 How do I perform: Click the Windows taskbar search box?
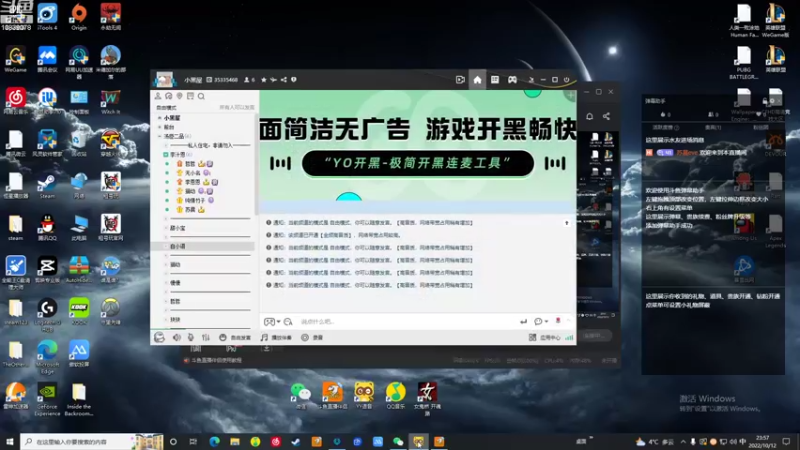click(x=92, y=441)
